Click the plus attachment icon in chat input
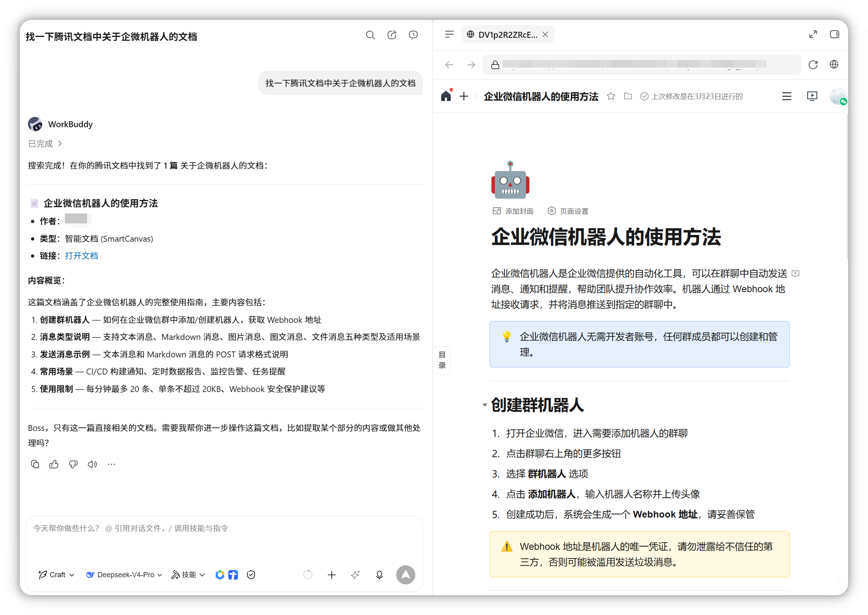This screenshot has height=615, width=868. (x=332, y=575)
